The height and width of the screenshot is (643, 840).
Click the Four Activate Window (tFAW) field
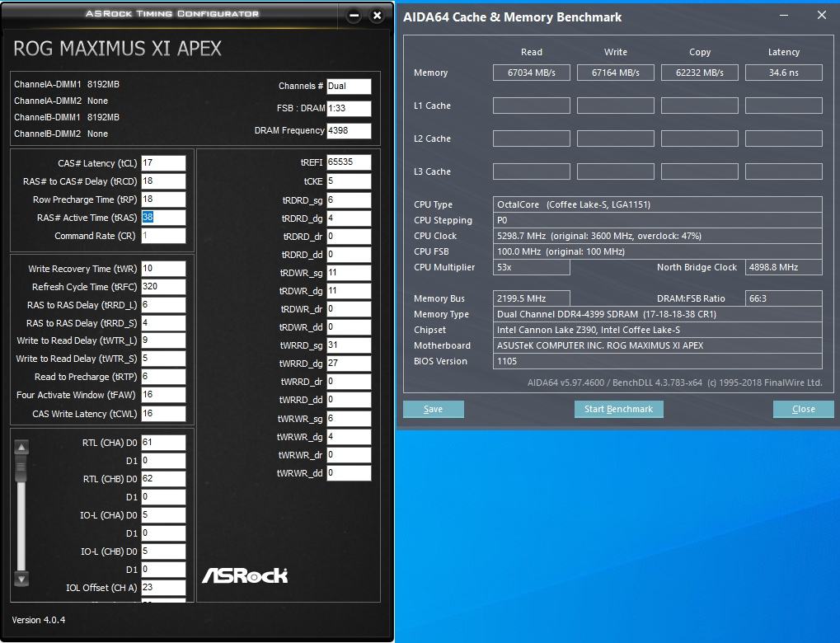163,395
